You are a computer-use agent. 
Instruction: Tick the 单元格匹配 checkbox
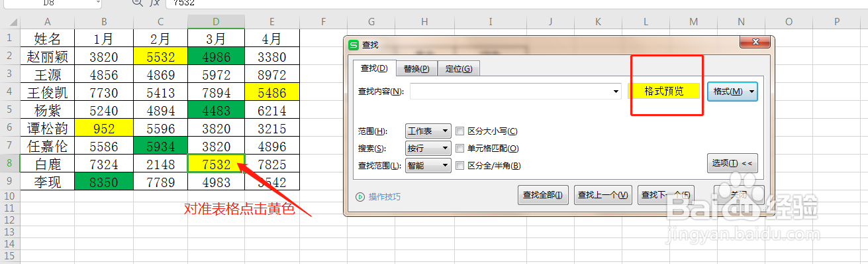460,149
